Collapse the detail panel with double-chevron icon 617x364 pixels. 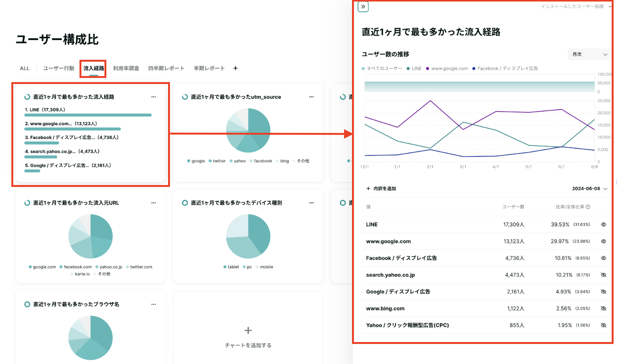[x=363, y=6]
